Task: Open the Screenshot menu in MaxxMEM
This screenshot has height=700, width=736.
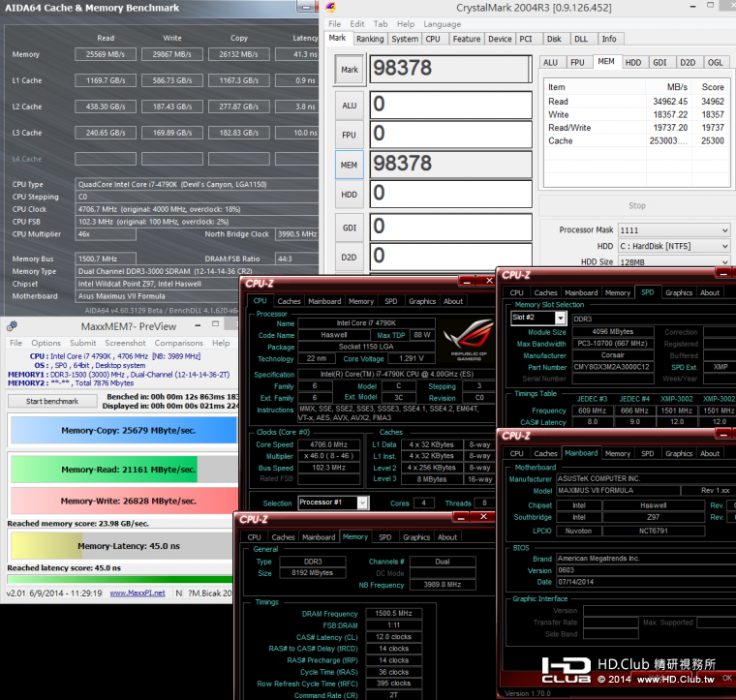Action: (126, 343)
